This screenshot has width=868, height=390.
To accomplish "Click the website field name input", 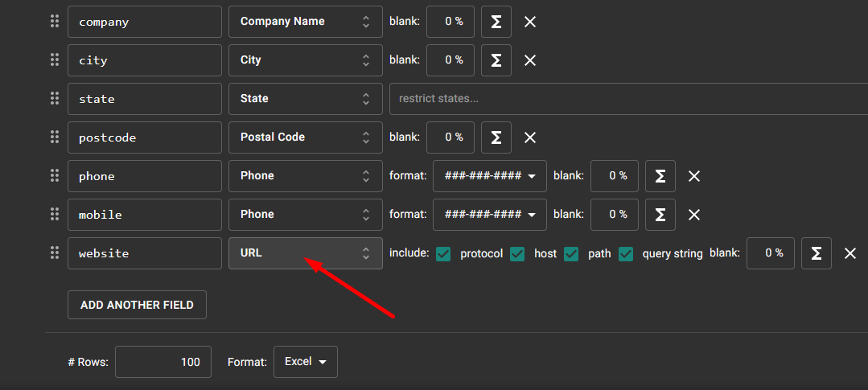I will [145, 252].
